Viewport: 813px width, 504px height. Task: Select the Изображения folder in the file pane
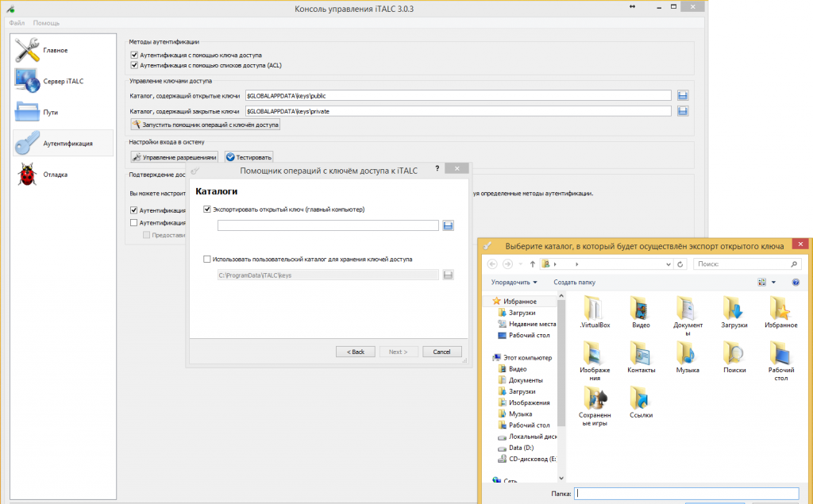click(x=595, y=361)
